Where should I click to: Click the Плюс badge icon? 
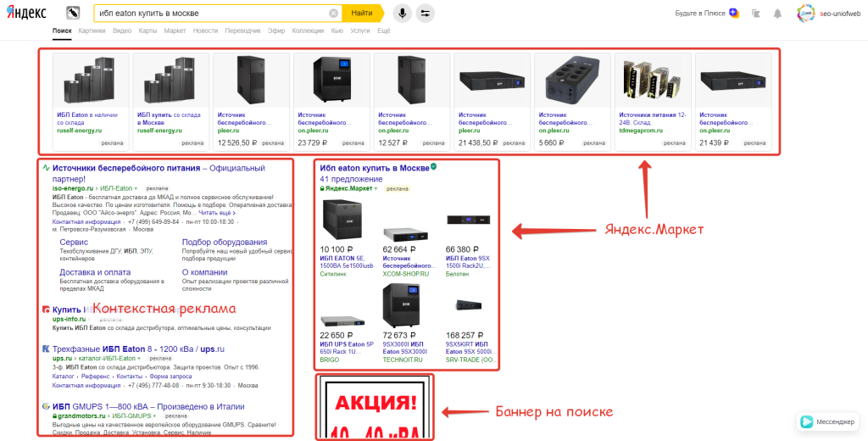click(x=734, y=13)
